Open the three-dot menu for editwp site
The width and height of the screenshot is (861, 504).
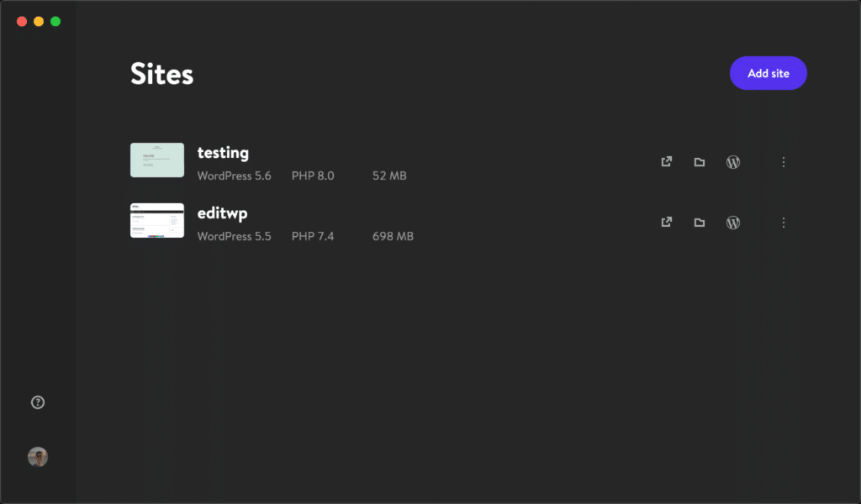coord(784,223)
